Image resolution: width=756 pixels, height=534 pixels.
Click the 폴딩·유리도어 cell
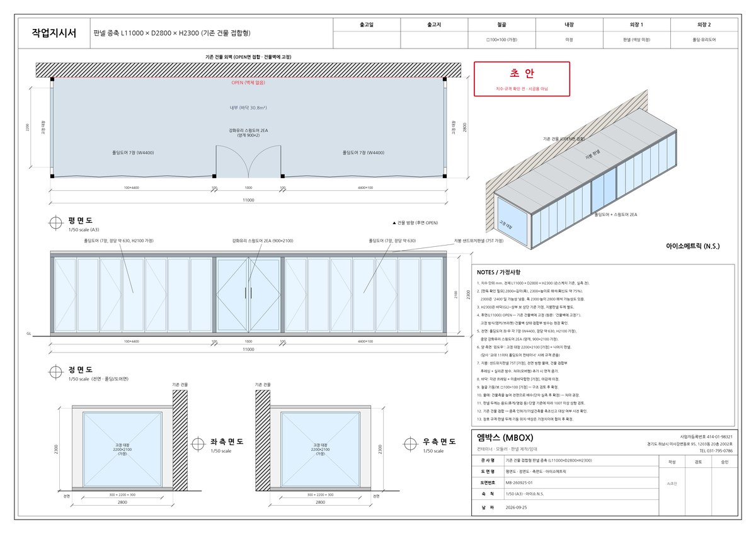pos(704,40)
